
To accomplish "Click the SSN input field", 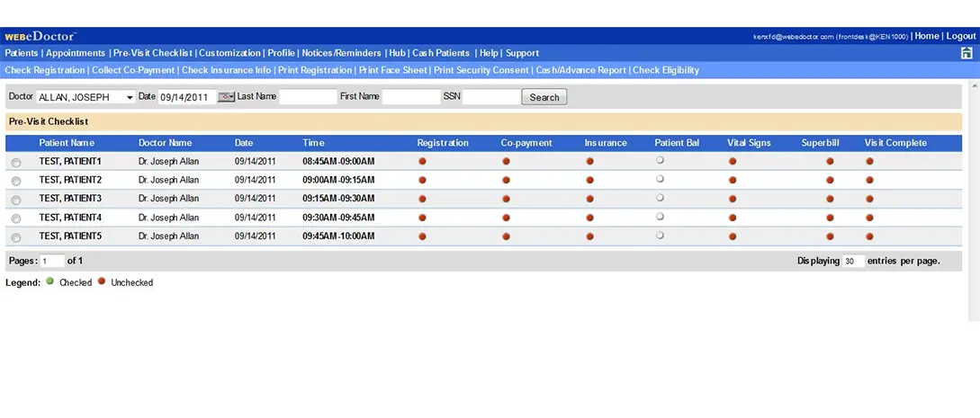I will [x=491, y=97].
